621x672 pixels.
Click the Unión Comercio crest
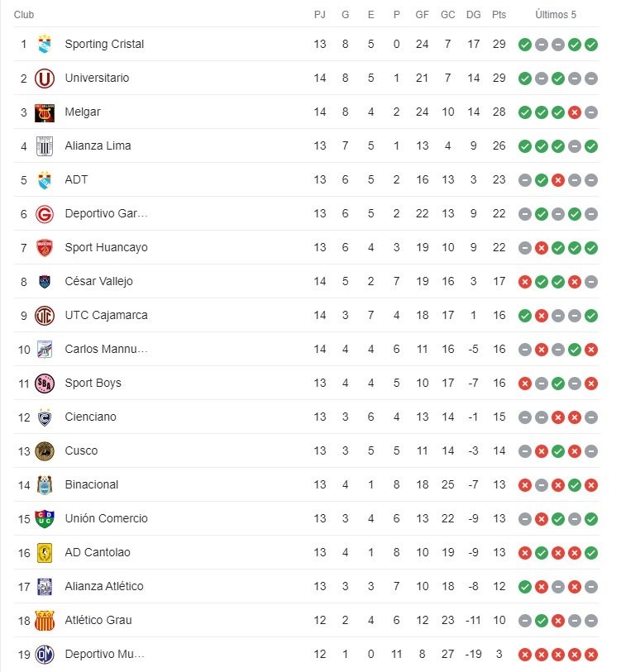(45, 519)
